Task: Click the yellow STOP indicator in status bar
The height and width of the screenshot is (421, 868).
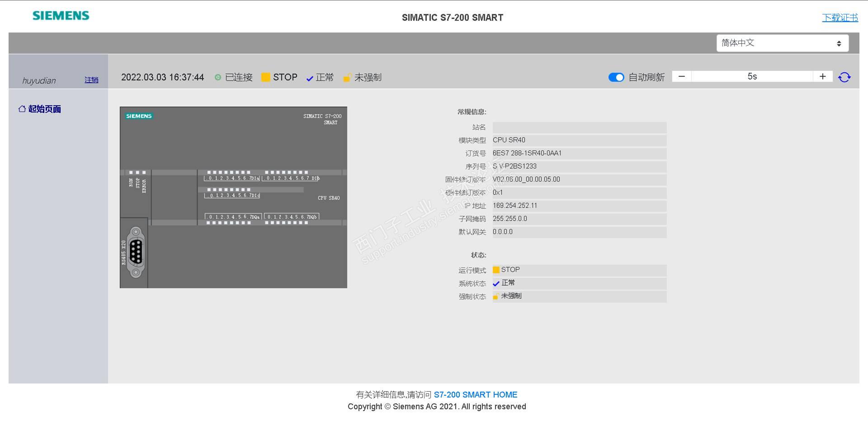Action: click(x=266, y=77)
